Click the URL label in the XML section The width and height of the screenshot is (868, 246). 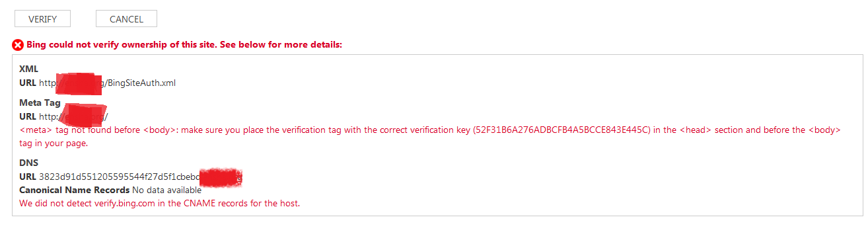(28, 83)
